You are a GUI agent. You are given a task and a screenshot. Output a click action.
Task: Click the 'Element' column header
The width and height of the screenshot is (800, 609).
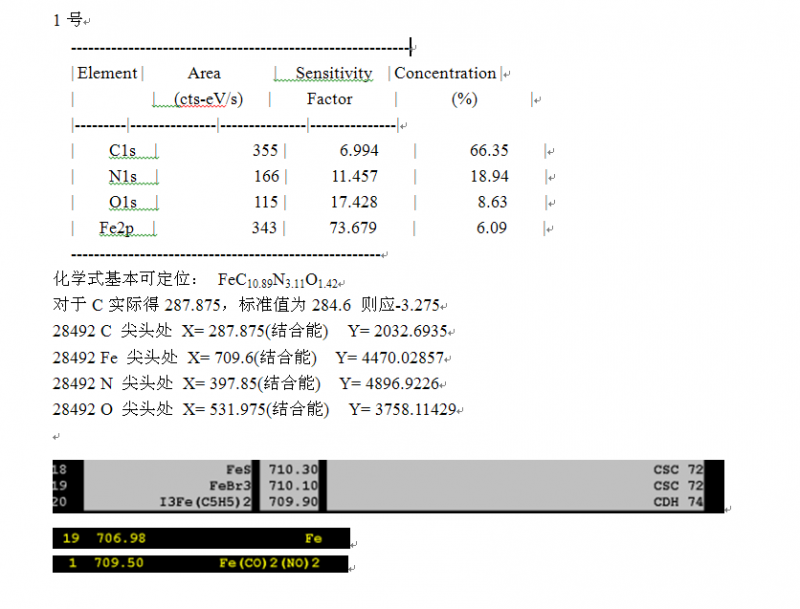pyautogui.click(x=107, y=73)
